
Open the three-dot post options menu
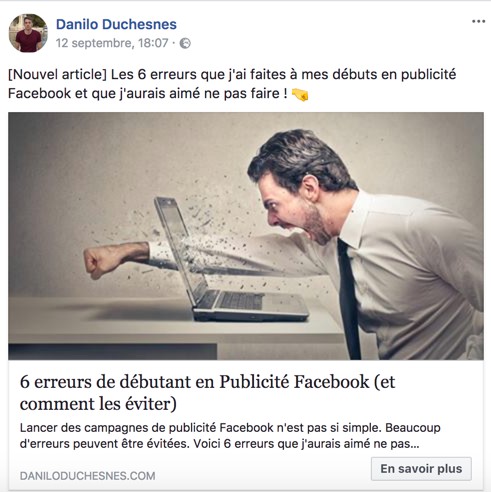[x=478, y=22]
